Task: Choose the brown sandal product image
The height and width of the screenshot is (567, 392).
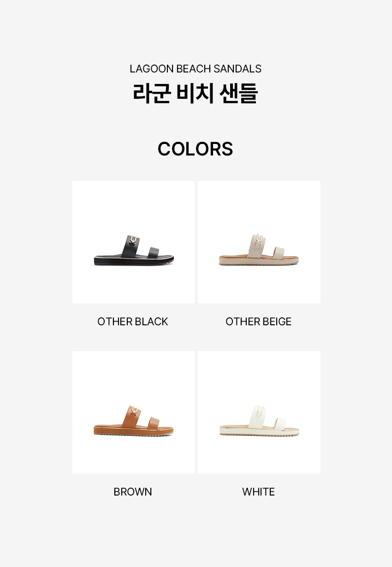Action: coord(133,412)
